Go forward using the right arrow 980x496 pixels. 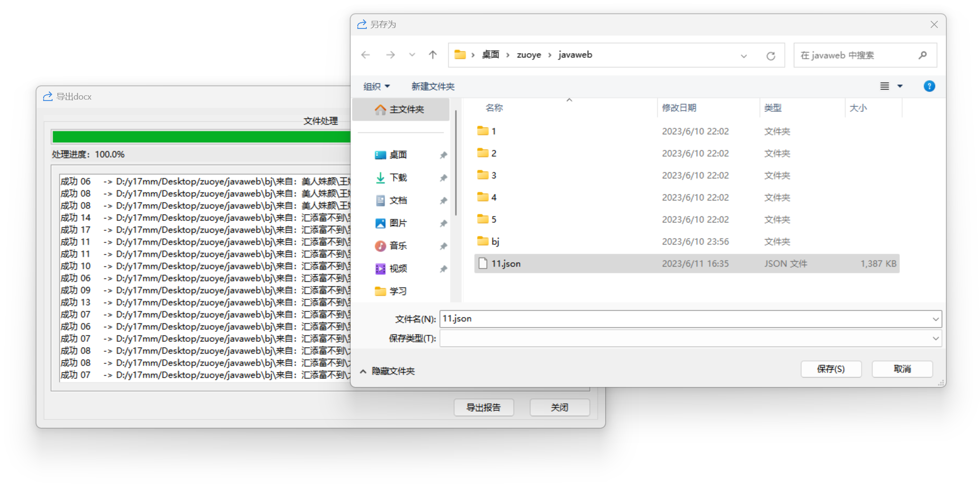tap(390, 55)
